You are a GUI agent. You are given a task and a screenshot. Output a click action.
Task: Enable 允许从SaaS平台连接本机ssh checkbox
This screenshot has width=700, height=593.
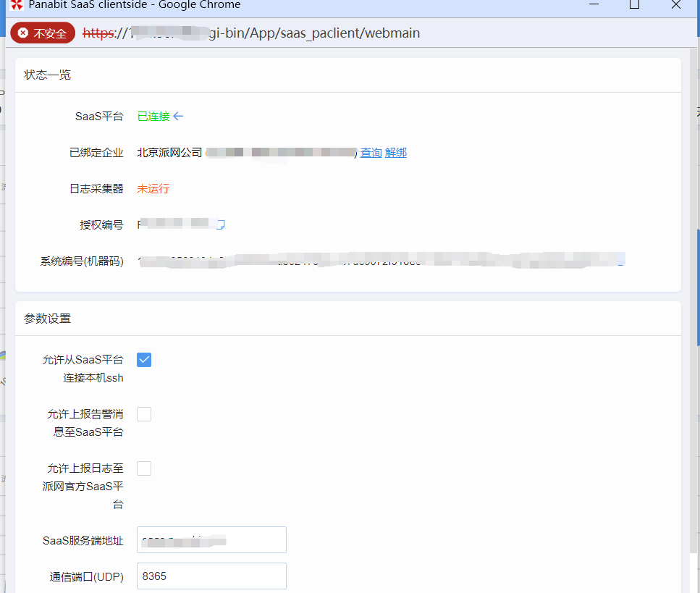click(144, 360)
